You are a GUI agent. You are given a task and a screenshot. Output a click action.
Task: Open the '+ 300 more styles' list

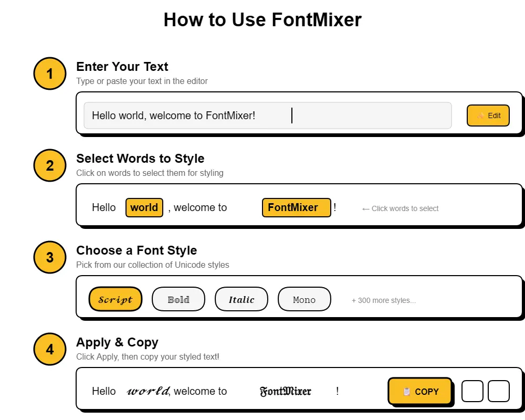(x=383, y=300)
